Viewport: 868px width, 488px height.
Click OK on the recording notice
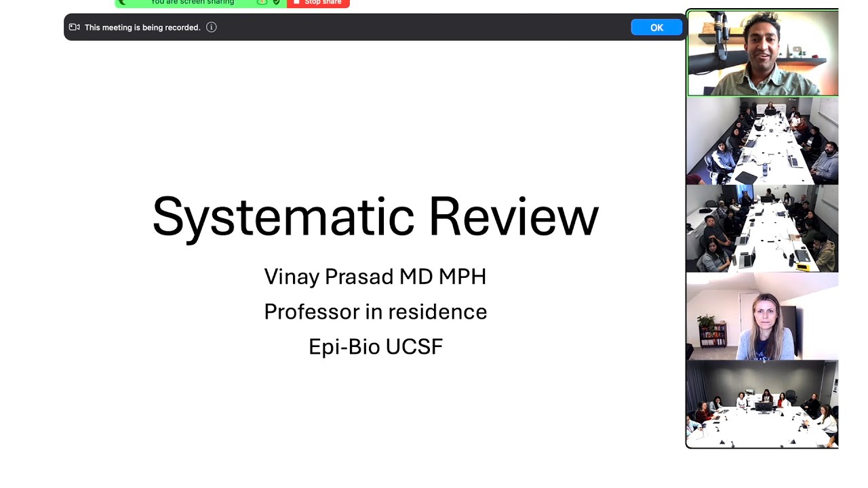pos(656,28)
